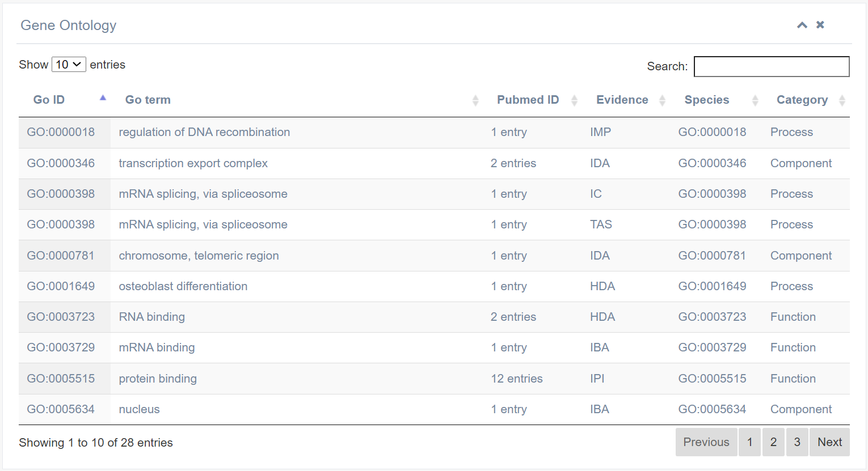
Task: Jump to page 2 of results
Action: pyautogui.click(x=773, y=442)
